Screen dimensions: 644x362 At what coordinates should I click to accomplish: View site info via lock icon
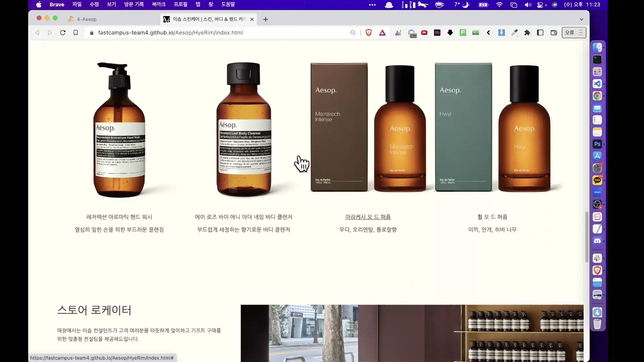point(91,33)
